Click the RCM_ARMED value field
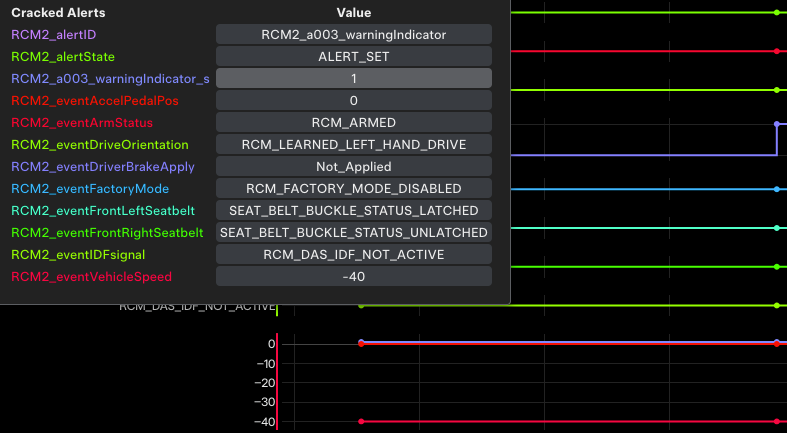The image size is (787, 433). tap(353, 123)
